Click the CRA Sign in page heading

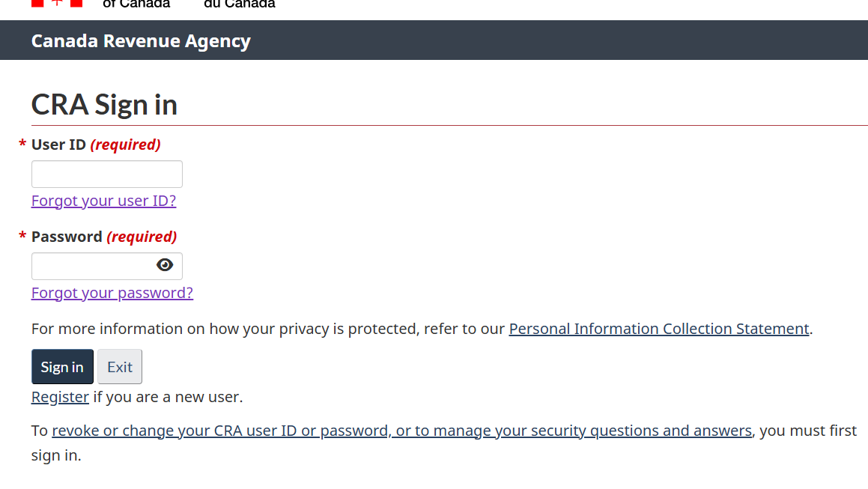[103, 104]
